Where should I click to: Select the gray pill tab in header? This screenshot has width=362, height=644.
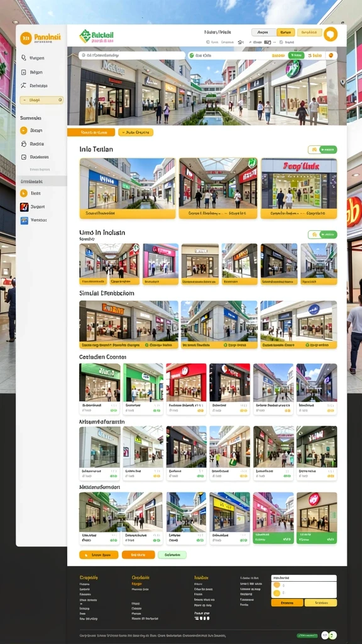pyautogui.click(x=263, y=32)
